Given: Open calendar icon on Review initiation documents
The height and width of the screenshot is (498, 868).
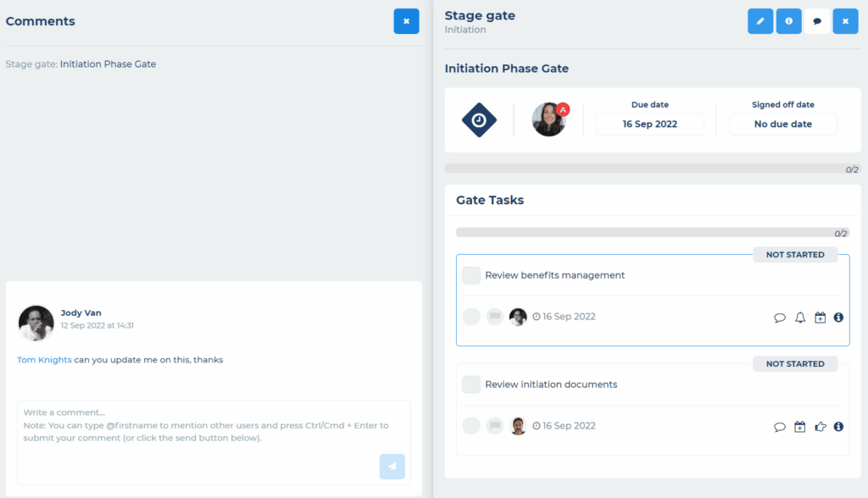Looking at the screenshot, I should tap(800, 427).
